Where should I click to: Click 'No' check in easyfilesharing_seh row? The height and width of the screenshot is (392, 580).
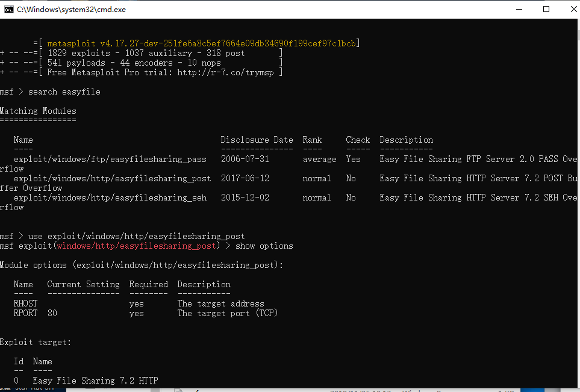click(x=351, y=198)
